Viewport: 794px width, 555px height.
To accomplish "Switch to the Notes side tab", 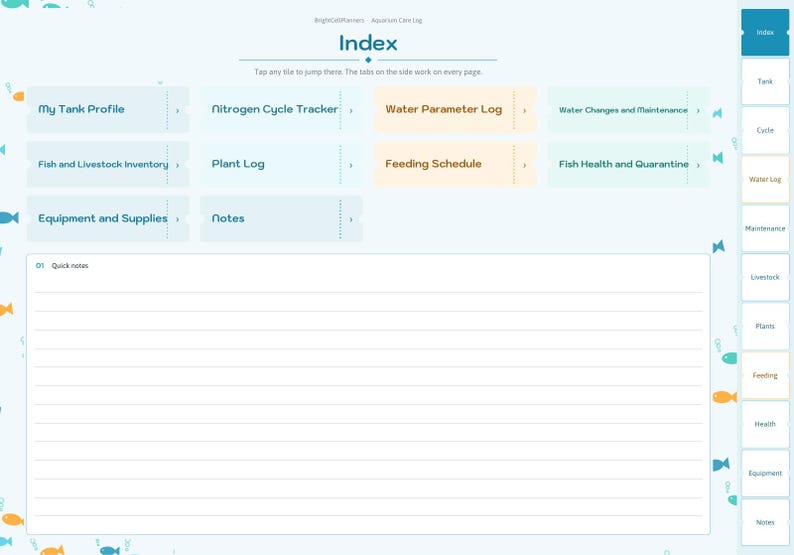I will point(765,523).
